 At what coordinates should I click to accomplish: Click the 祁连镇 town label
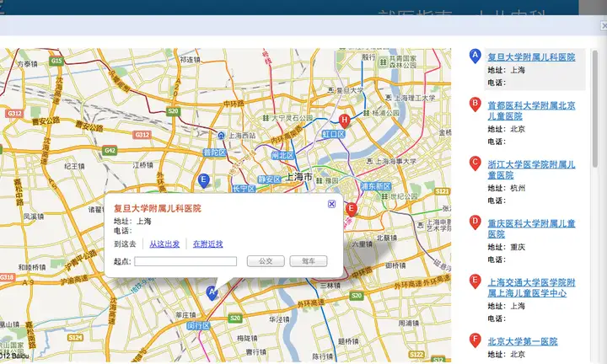[190, 60]
